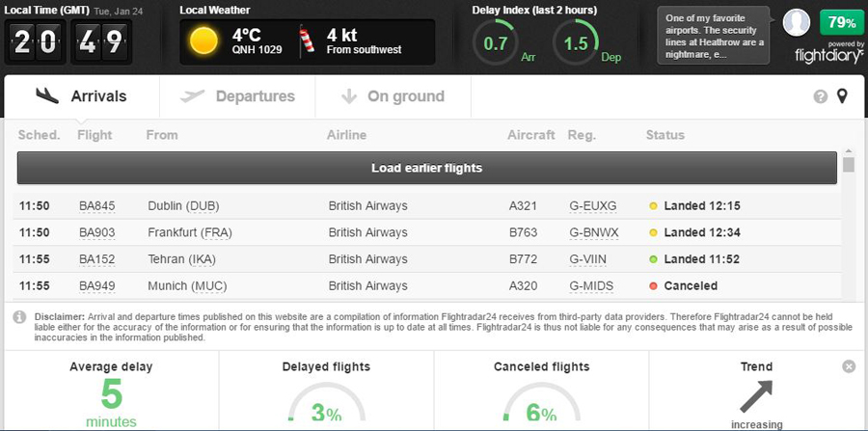Load earlier flights
The image size is (868, 431).
point(426,168)
